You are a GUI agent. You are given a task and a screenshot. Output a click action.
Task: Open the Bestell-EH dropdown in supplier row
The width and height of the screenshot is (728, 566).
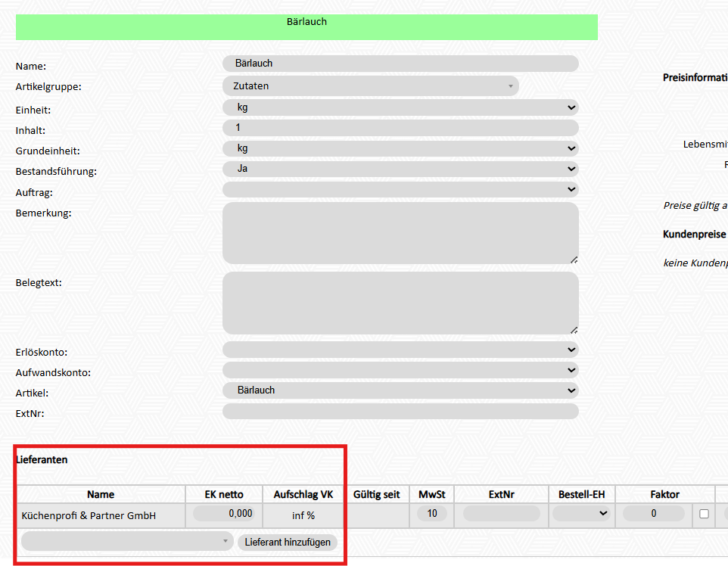point(581,514)
